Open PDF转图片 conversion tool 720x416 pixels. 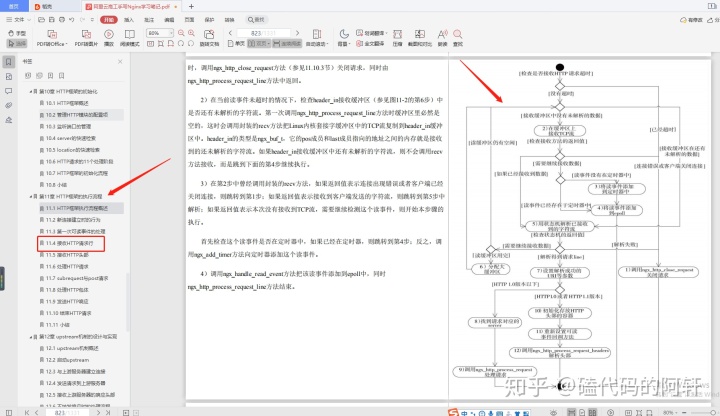[86, 38]
